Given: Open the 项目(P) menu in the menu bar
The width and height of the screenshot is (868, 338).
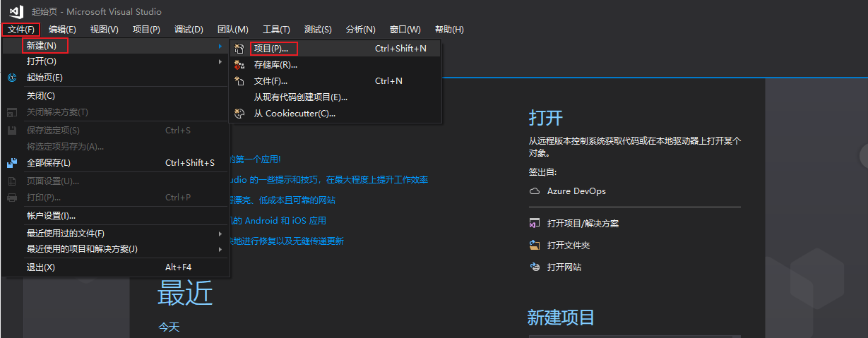Looking at the screenshot, I should tap(146, 30).
